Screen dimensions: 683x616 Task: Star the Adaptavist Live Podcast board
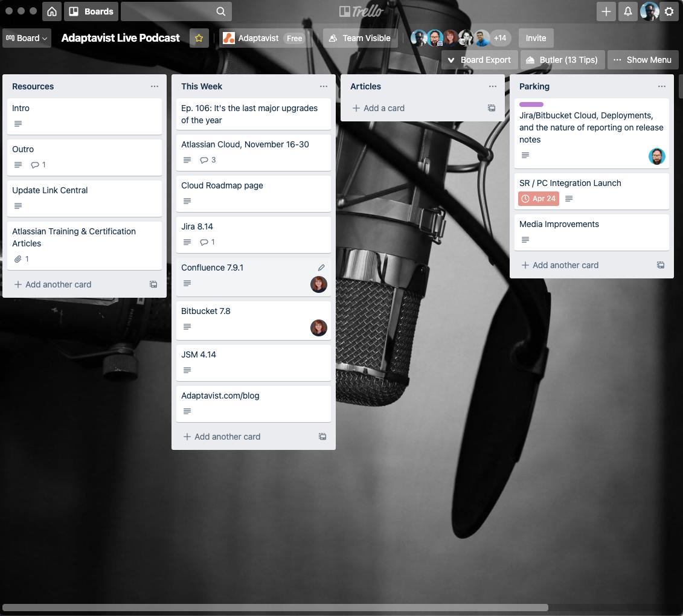[x=199, y=38]
